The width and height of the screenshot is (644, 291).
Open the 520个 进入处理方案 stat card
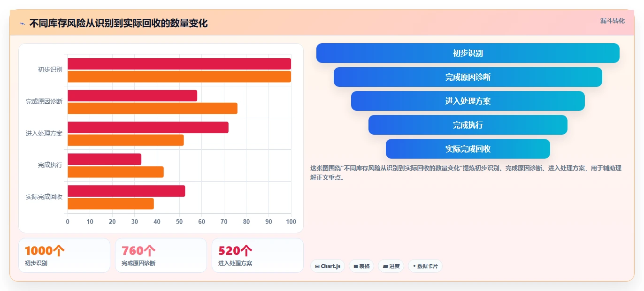coord(258,255)
